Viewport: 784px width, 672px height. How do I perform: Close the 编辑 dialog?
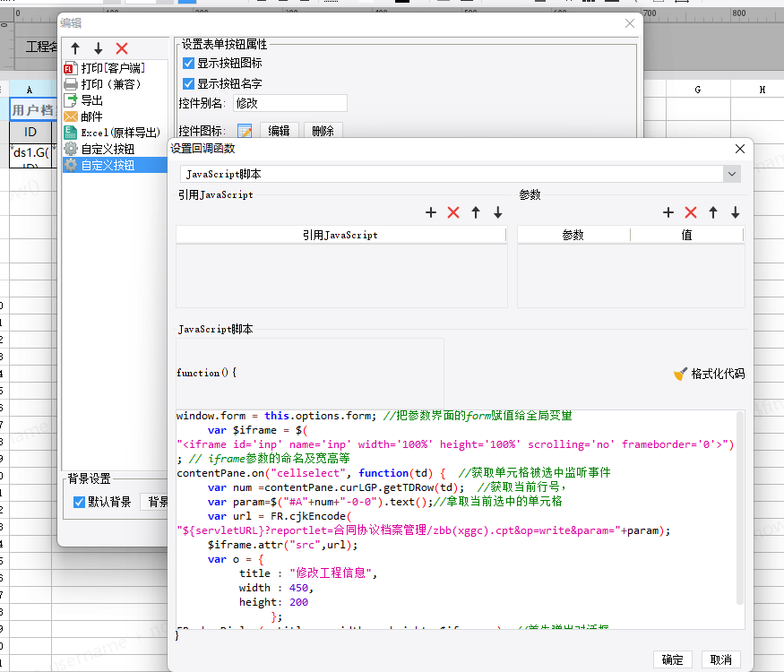(630, 23)
